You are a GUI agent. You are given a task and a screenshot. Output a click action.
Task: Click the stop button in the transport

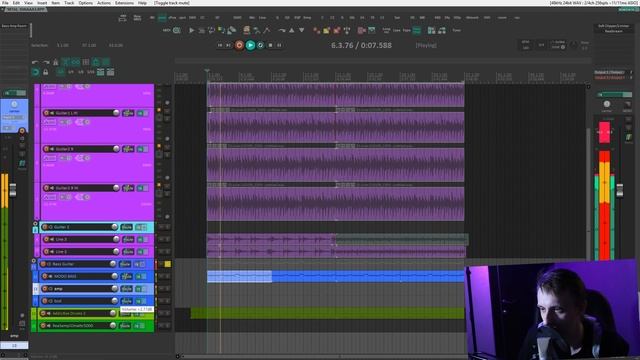click(270, 45)
